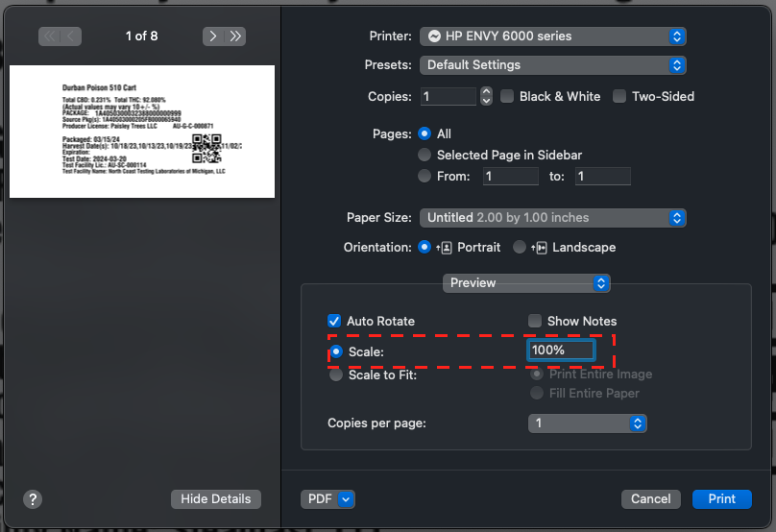776x532 pixels.
Task: Enable Show Notes checkbox
Action: tap(535, 321)
